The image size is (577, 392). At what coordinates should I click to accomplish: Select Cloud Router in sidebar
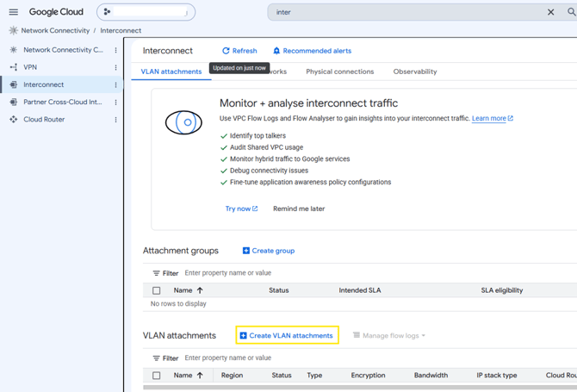(44, 119)
